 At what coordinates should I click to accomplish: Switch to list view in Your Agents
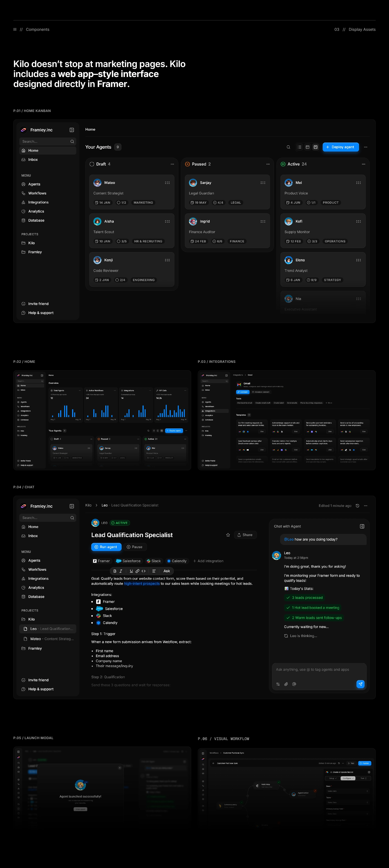[x=300, y=147]
